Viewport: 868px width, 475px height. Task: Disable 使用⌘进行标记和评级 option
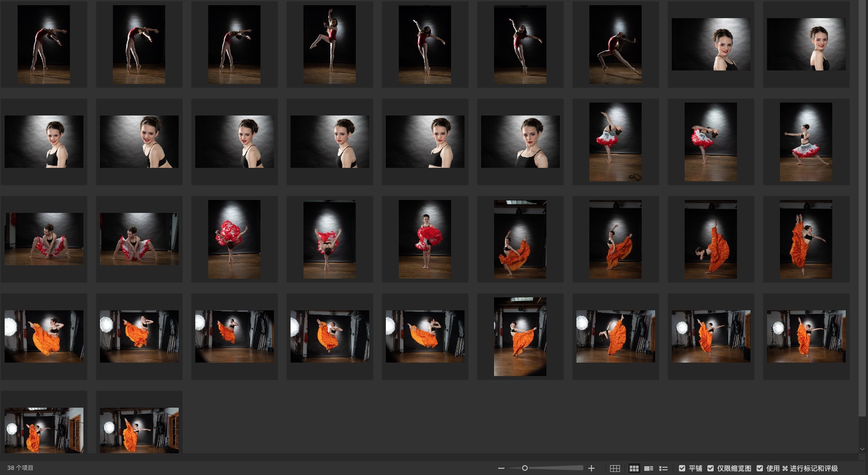(760, 468)
